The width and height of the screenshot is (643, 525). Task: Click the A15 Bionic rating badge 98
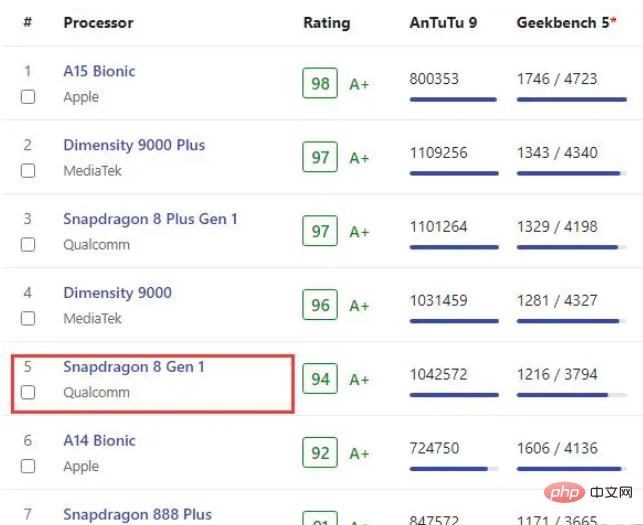(x=320, y=84)
